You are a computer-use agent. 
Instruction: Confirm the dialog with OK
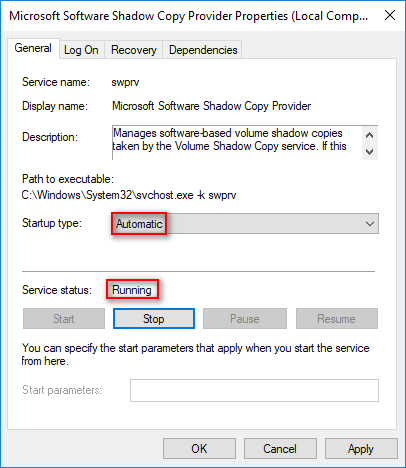(x=199, y=449)
